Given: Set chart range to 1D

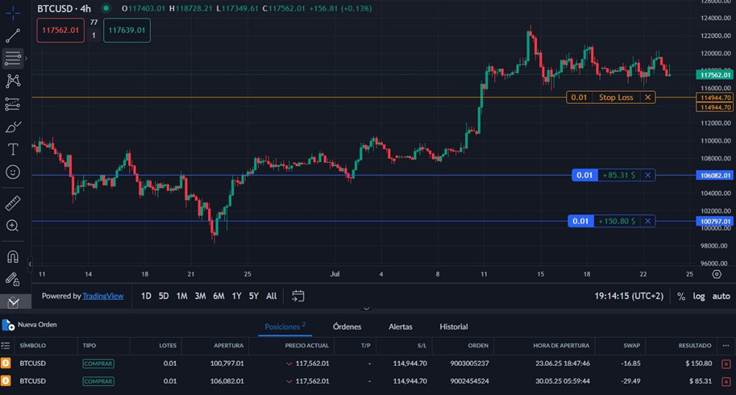Looking at the screenshot, I should (146, 296).
